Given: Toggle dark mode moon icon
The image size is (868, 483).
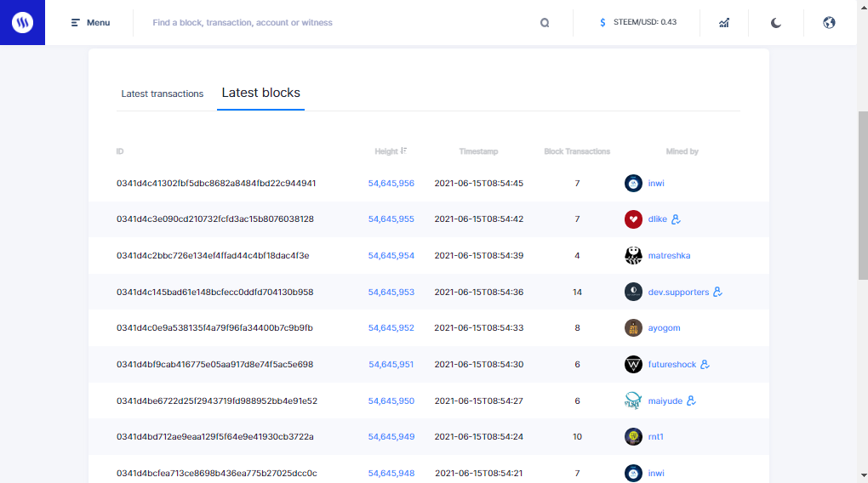Looking at the screenshot, I should (776, 23).
